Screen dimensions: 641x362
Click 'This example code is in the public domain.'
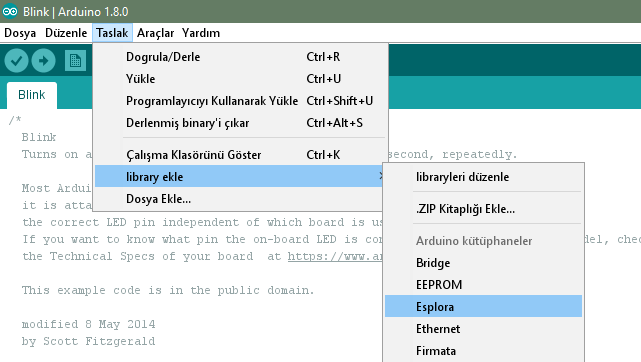(168, 290)
